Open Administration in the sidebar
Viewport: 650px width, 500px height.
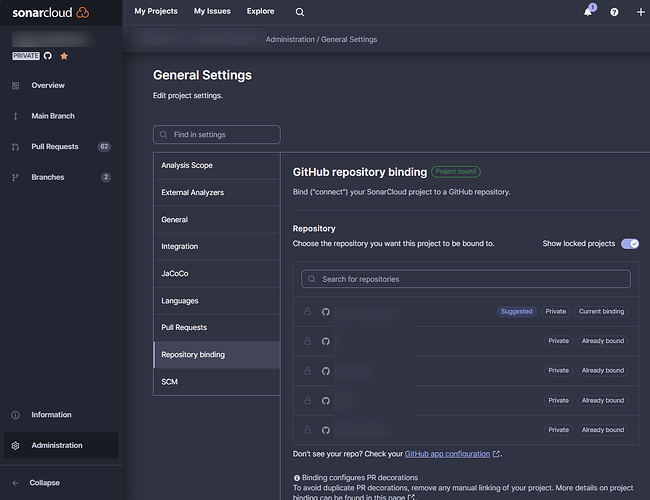(61, 445)
